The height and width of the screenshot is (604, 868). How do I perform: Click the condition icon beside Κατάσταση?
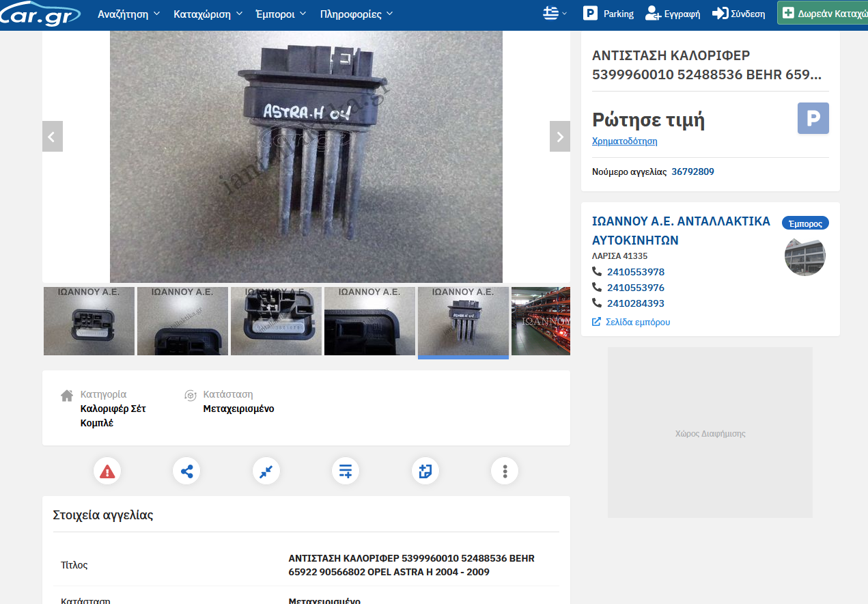(191, 395)
